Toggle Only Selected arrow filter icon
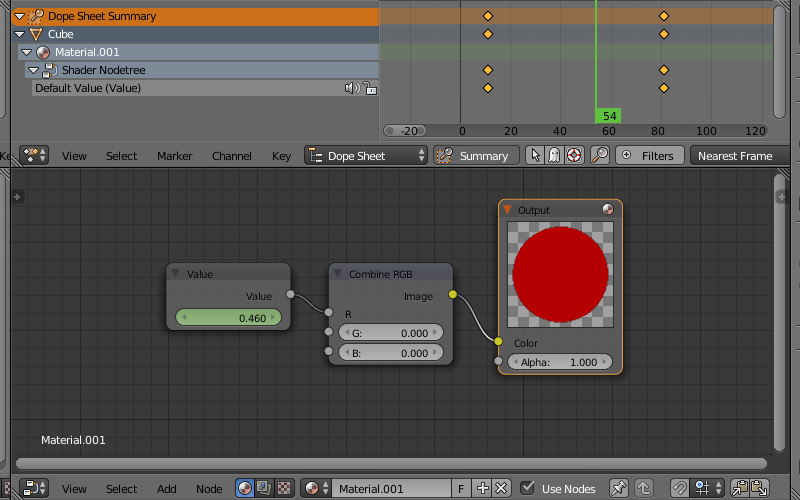 tap(535, 155)
